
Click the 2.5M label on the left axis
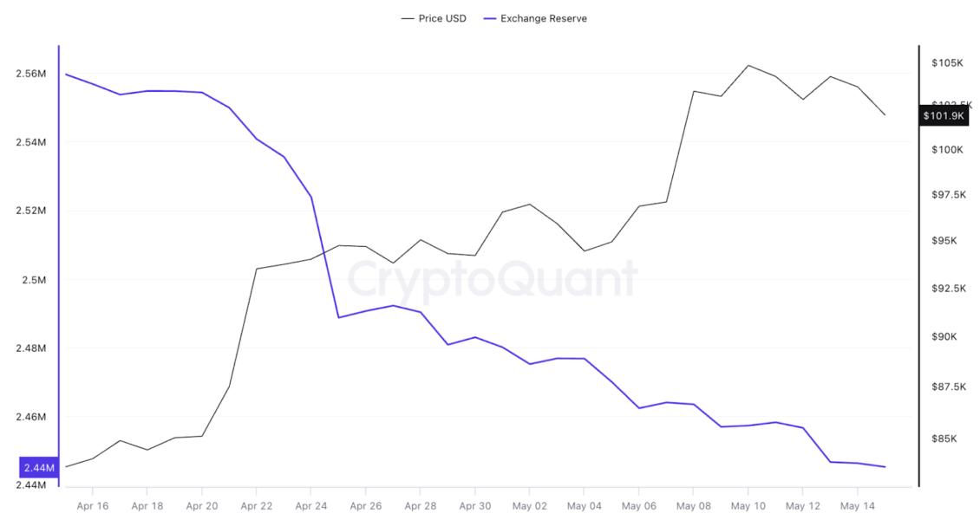tap(35, 280)
